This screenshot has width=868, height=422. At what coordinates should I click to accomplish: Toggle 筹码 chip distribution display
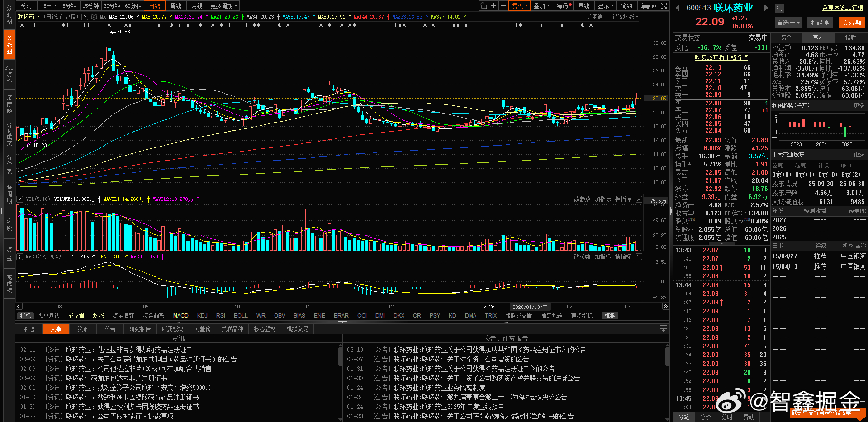(564, 6)
